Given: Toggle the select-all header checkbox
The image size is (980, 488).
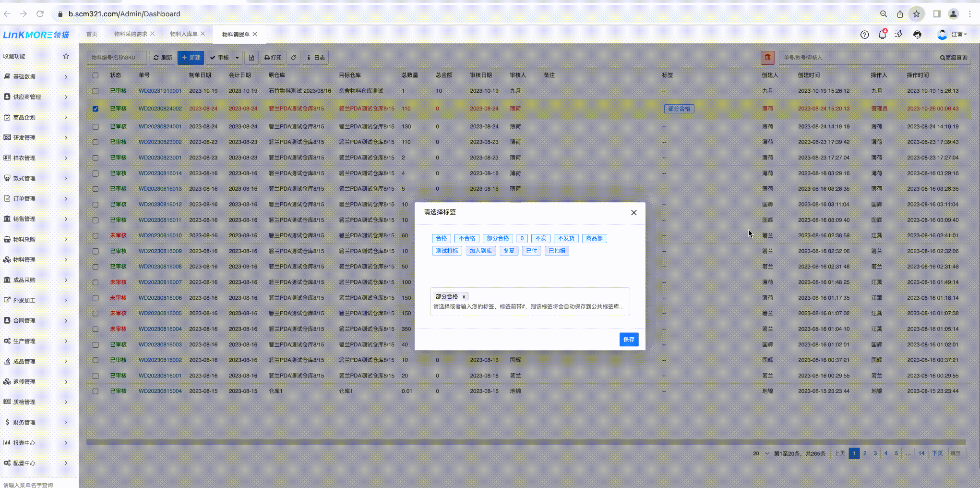Looking at the screenshot, I should pos(96,75).
